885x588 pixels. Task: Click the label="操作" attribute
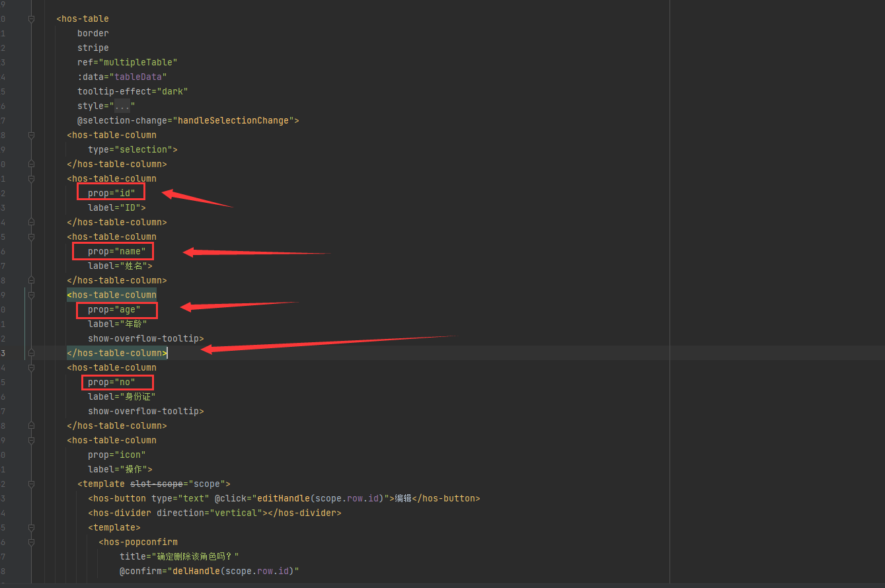[x=118, y=469]
